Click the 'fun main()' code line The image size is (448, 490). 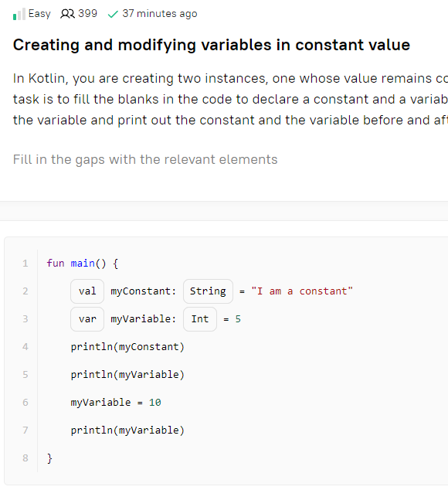click(83, 264)
